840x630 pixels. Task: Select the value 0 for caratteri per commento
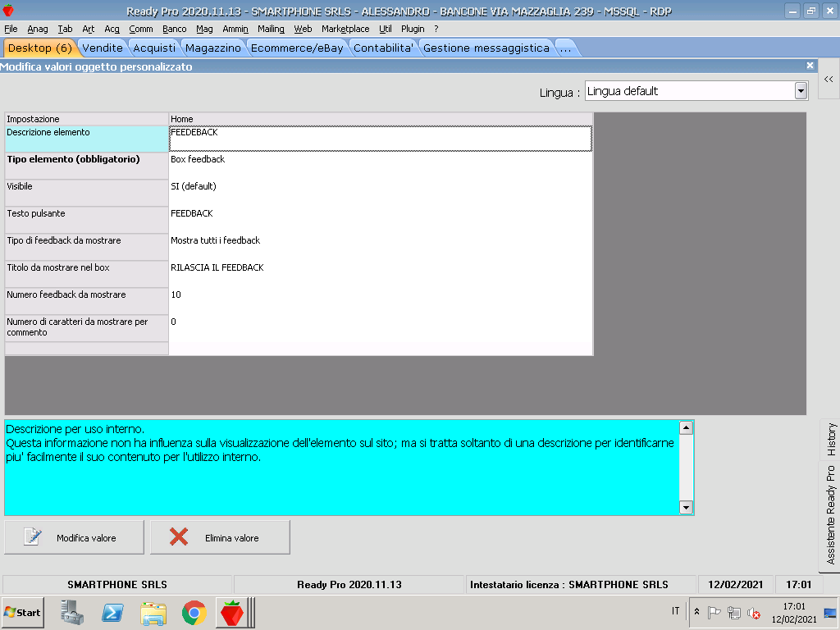[x=381, y=328]
